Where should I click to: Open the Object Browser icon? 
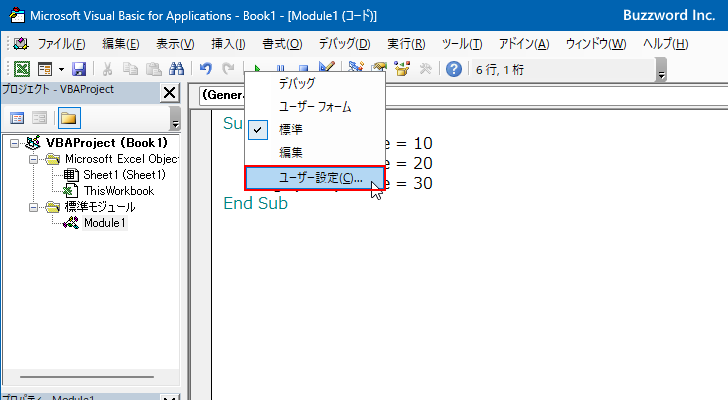click(x=402, y=69)
